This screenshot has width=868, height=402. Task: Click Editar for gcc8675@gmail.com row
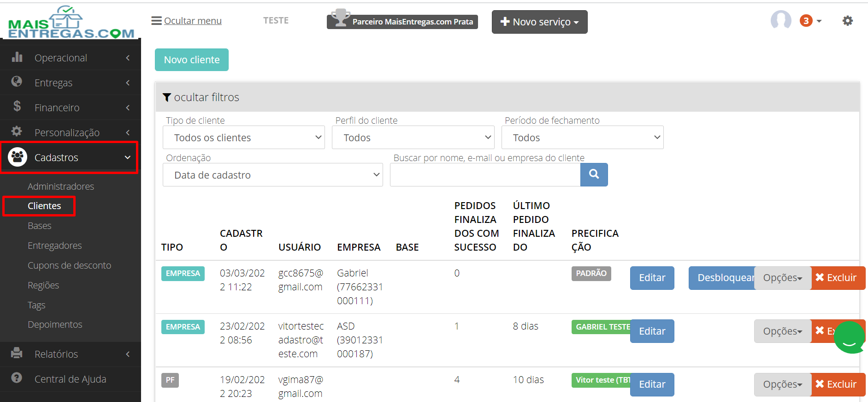pos(652,278)
